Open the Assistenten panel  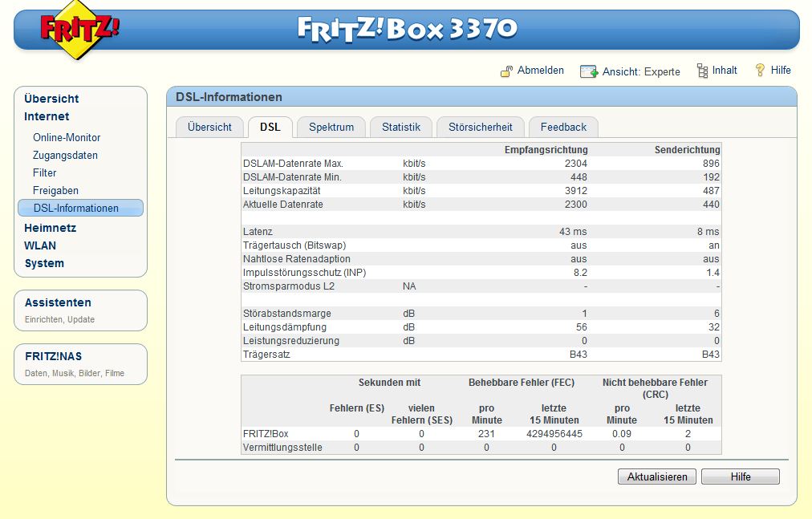coord(81,310)
